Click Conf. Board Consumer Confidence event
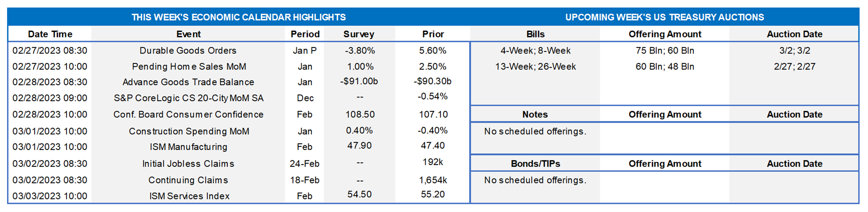Image resolution: width=868 pixels, height=212 pixels. (x=188, y=115)
